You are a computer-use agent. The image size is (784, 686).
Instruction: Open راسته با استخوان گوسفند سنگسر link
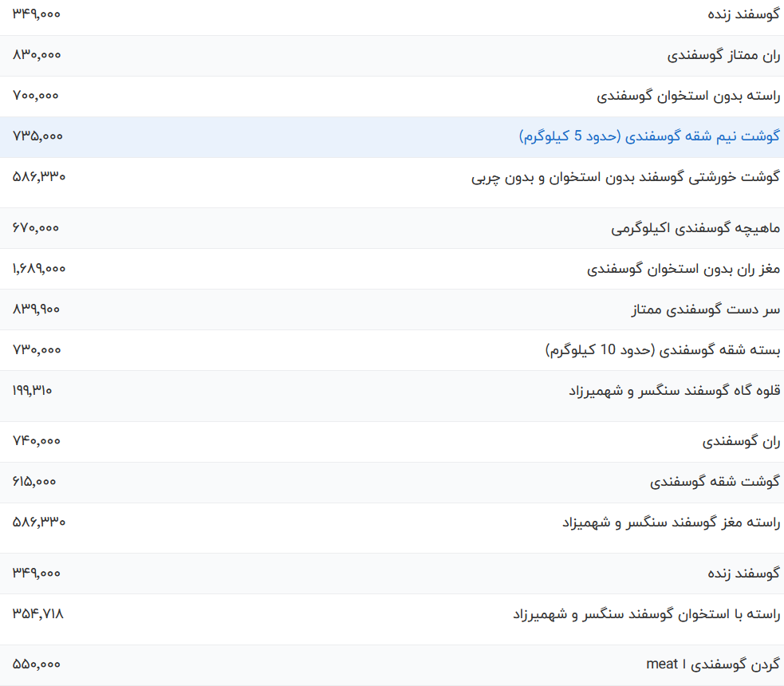(x=646, y=614)
